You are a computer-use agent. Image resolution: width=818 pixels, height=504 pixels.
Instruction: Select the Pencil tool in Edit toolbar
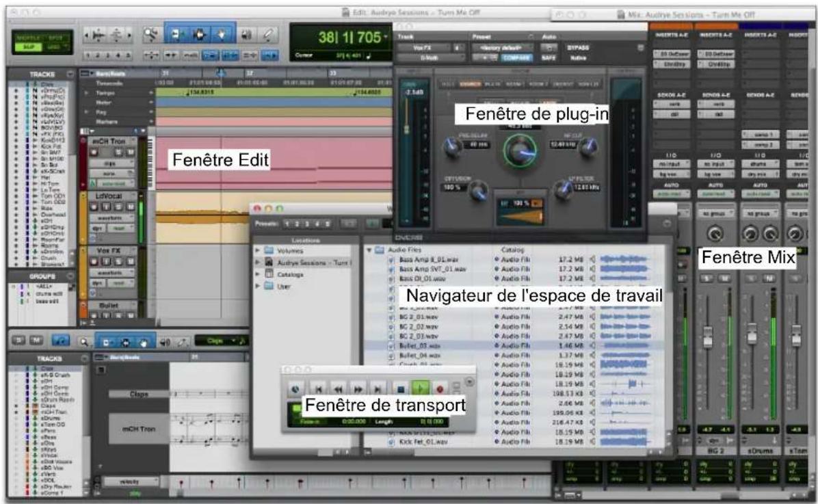tap(267, 34)
